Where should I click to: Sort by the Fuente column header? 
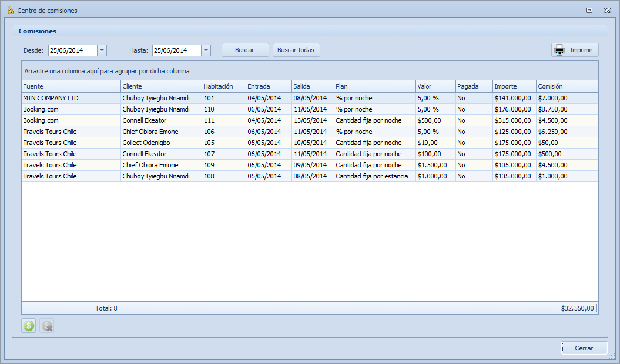71,86
